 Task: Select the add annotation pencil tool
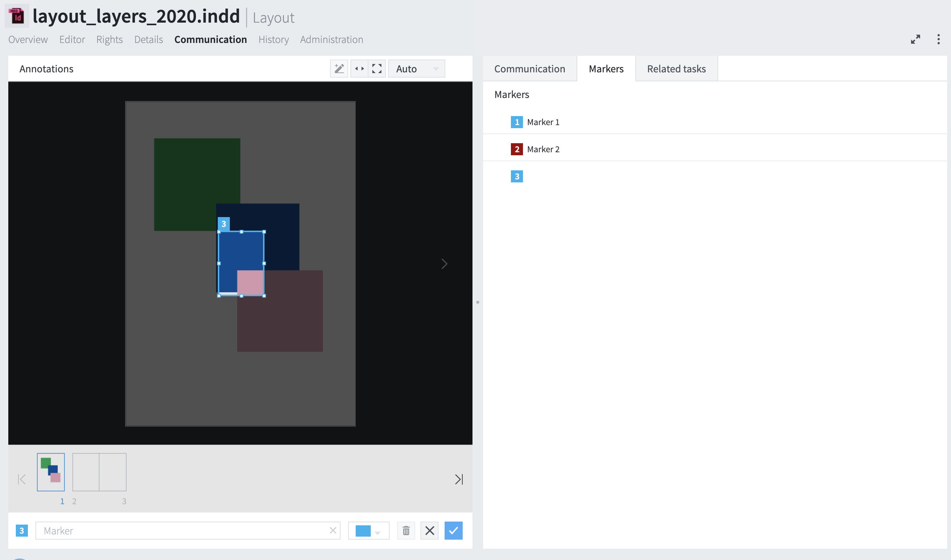pyautogui.click(x=338, y=68)
